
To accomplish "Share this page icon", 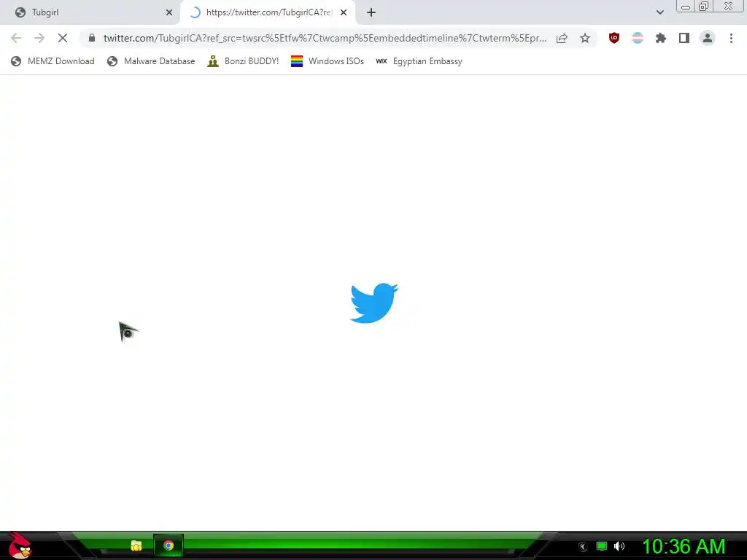I will (562, 38).
